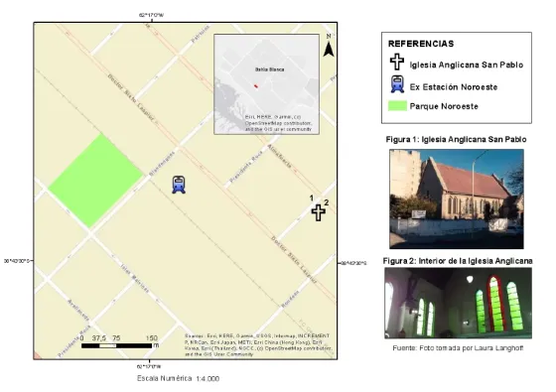Click 'Presidente Roca' label beside the scale bar

[74, 340]
